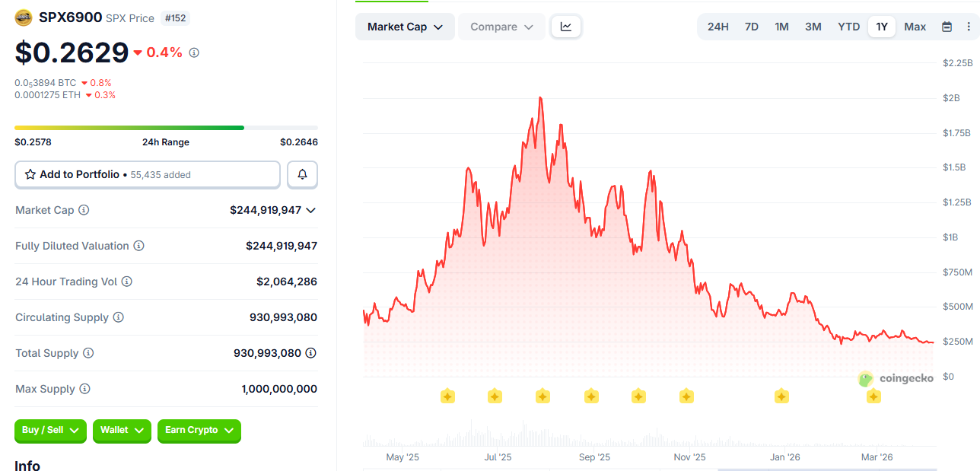Screen dimensions: 980x471
Task: Expand the Market Cap value row chevron
Action: [x=310, y=210]
